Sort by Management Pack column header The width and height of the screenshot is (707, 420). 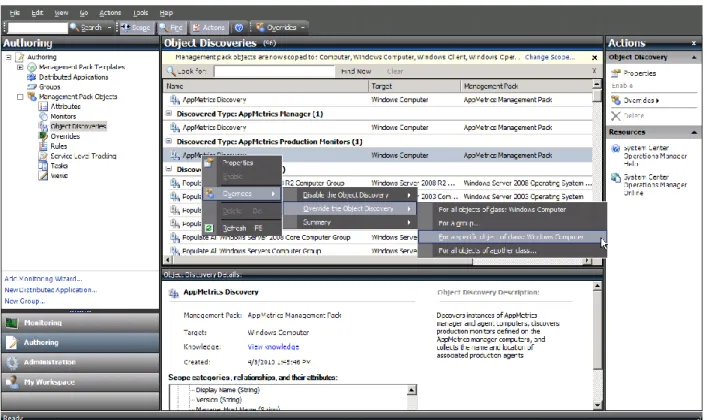(526, 86)
